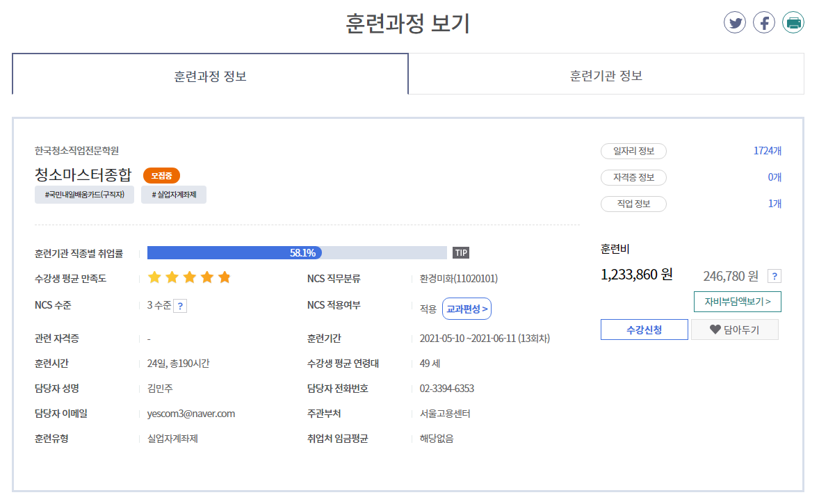Click the institution name 한국청소직업전문학원
Viewport: 819px width, 504px height.
point(76,151)
